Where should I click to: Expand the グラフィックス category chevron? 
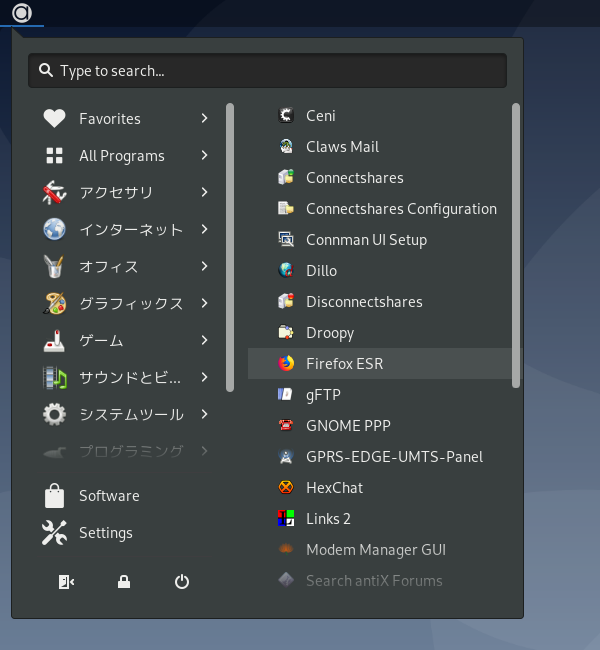click(204, 303)
